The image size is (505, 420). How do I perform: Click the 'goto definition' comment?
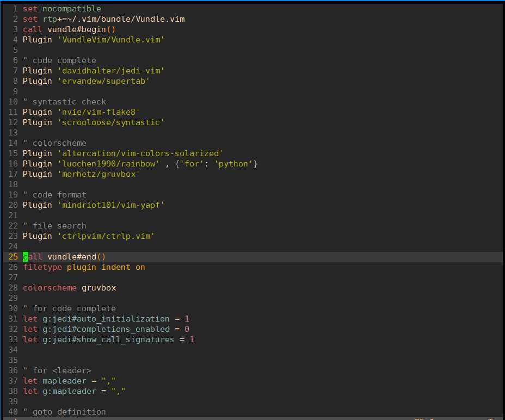pos(64,412)
